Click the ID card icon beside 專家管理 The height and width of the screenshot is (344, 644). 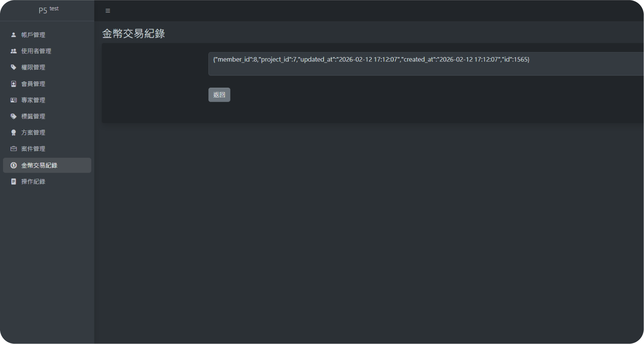point(14,100)
